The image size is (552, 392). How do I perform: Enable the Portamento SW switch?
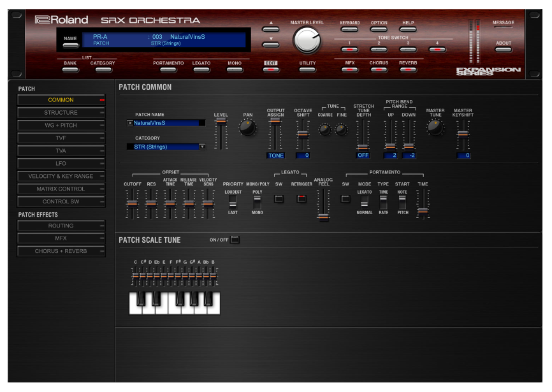pyautogui.click(x=345, y=199)
